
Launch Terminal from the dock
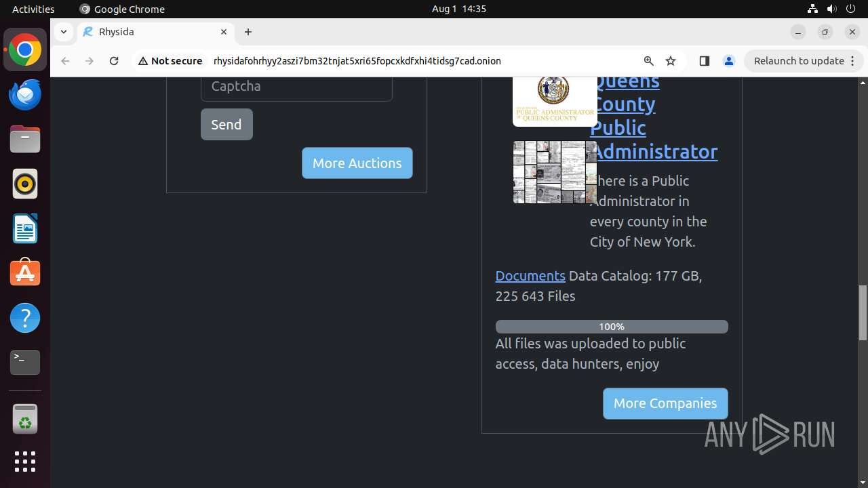pos(25,363)
